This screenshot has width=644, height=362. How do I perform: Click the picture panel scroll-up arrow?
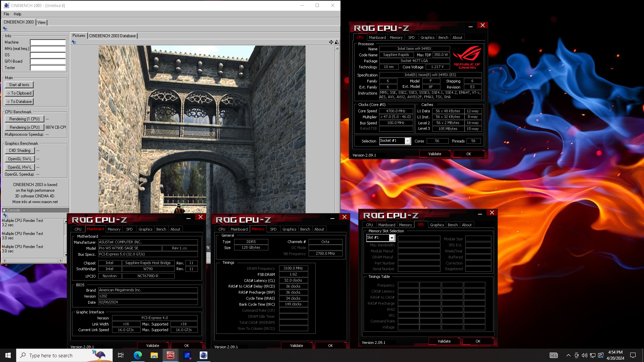coord(337,48)
